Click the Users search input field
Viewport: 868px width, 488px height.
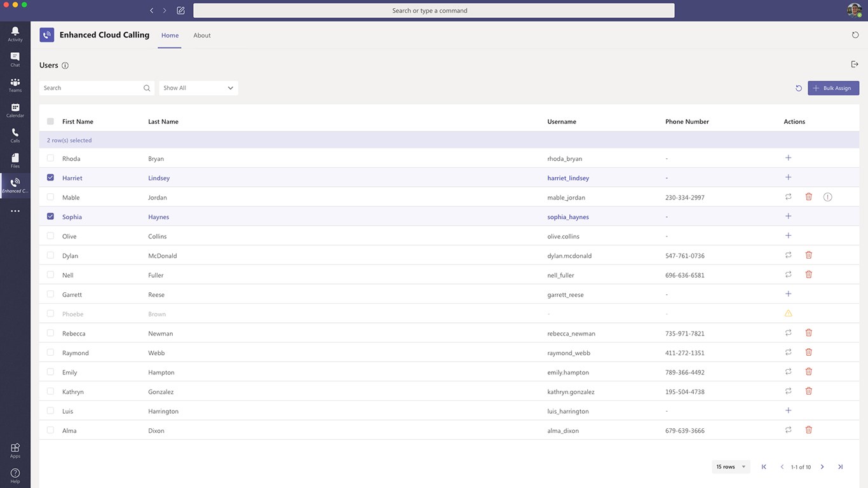pos(97,88)
